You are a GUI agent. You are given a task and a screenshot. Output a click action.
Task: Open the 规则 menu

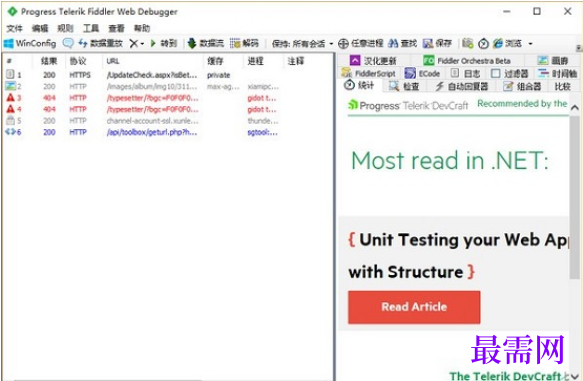point(65,28)
